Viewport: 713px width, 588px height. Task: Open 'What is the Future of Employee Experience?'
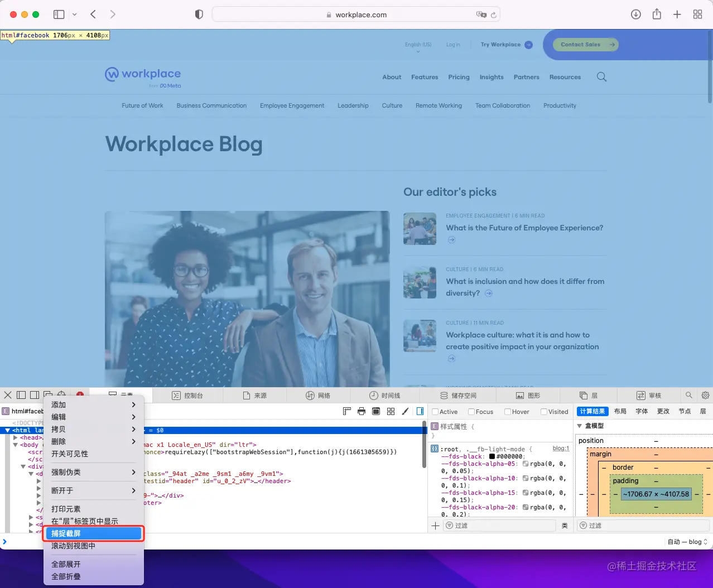pos(524,228)
